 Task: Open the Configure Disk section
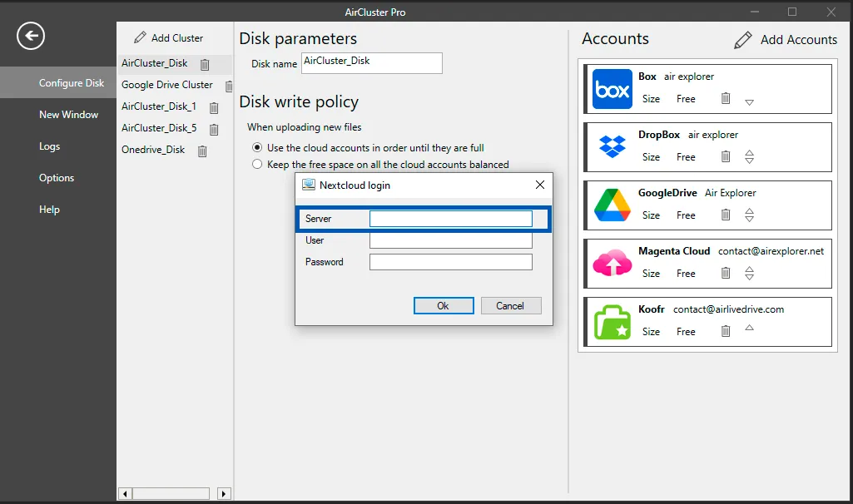tap(58, 82)
